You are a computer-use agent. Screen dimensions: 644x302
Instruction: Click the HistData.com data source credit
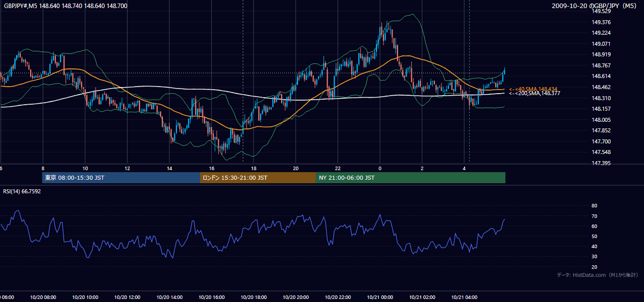tap(598, 275)
